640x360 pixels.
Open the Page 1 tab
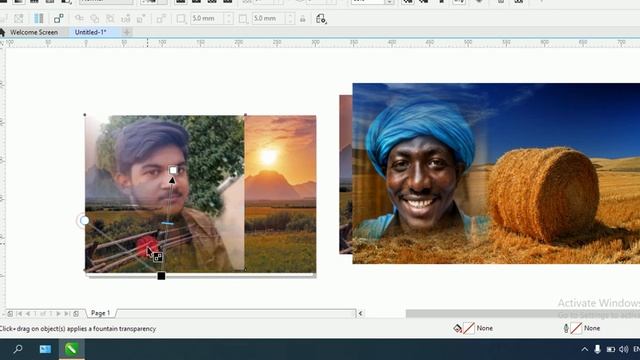[x=100, y=313]
